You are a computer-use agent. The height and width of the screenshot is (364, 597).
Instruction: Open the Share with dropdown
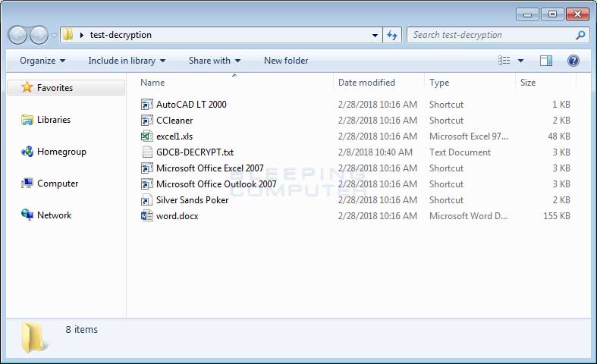(x=215, y=61)
